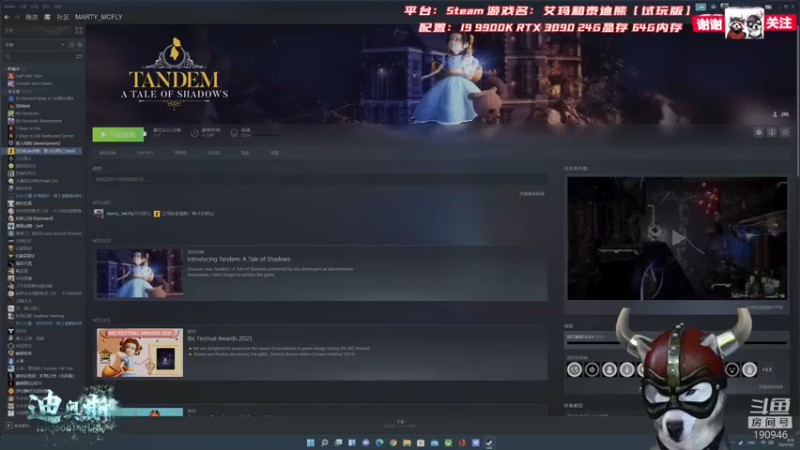
Task: Open Microsoft Edge from taskbar
Action: click(x=379, y=443)
